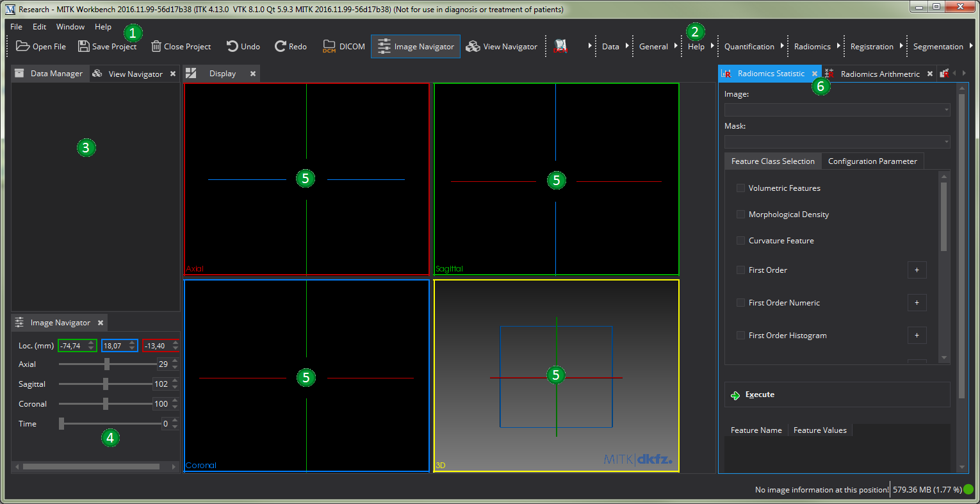
Task: Expand the Segmentation toolbar arrow
Action: click(971, 46)
